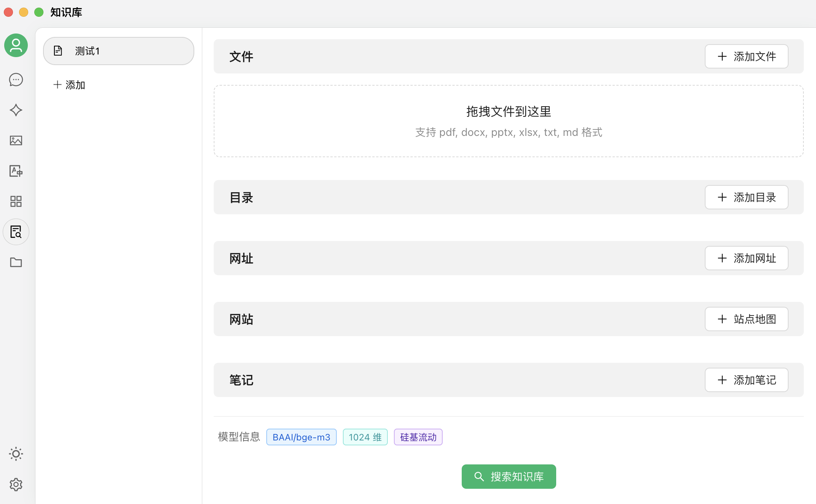Click the 添加网址 button
This screenshot has width=816, height=504.
tap(746, 258)
